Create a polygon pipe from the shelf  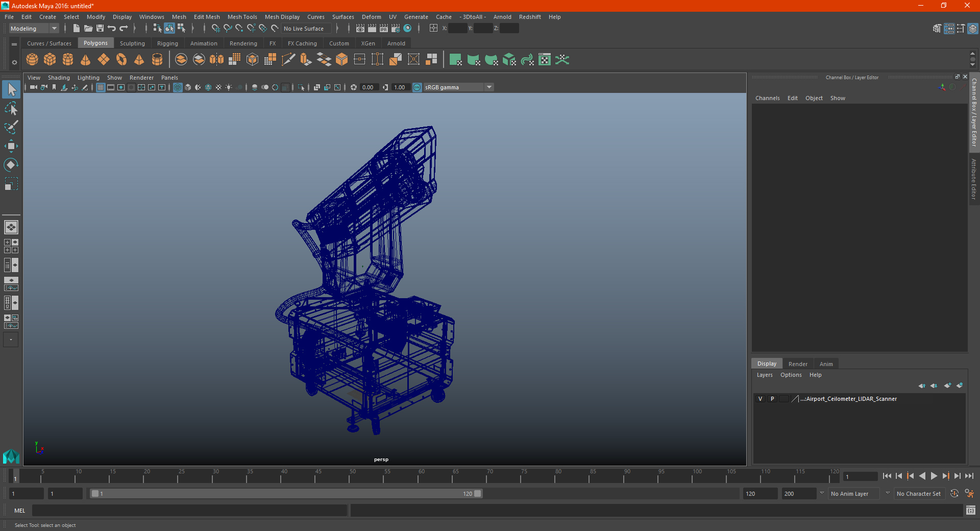click(x=157, y=60)
